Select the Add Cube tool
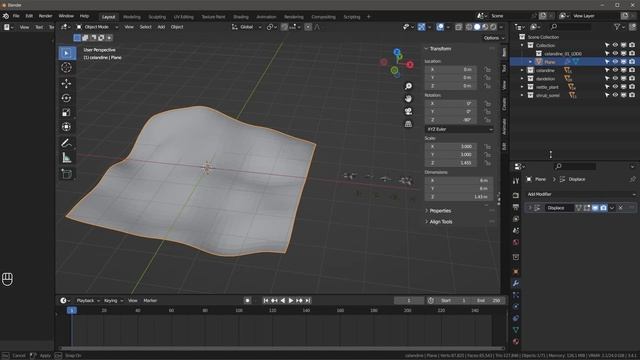 pos(67,174)
